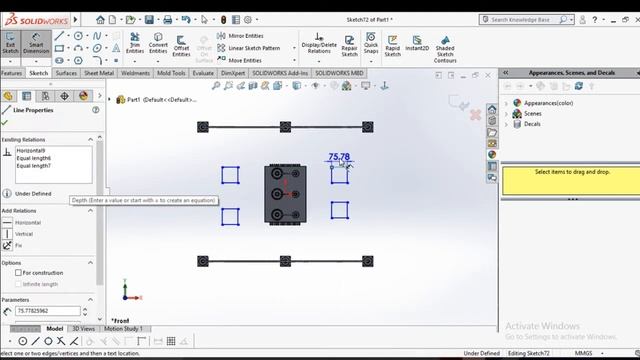
Task: Select Equal length6 relation
Action: 33,158
